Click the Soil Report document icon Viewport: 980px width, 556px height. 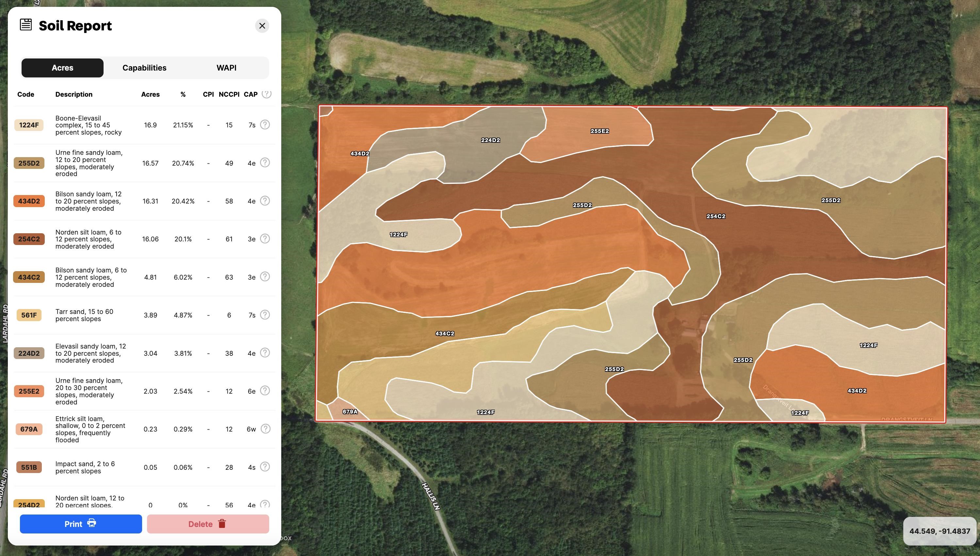coord(25,25)
